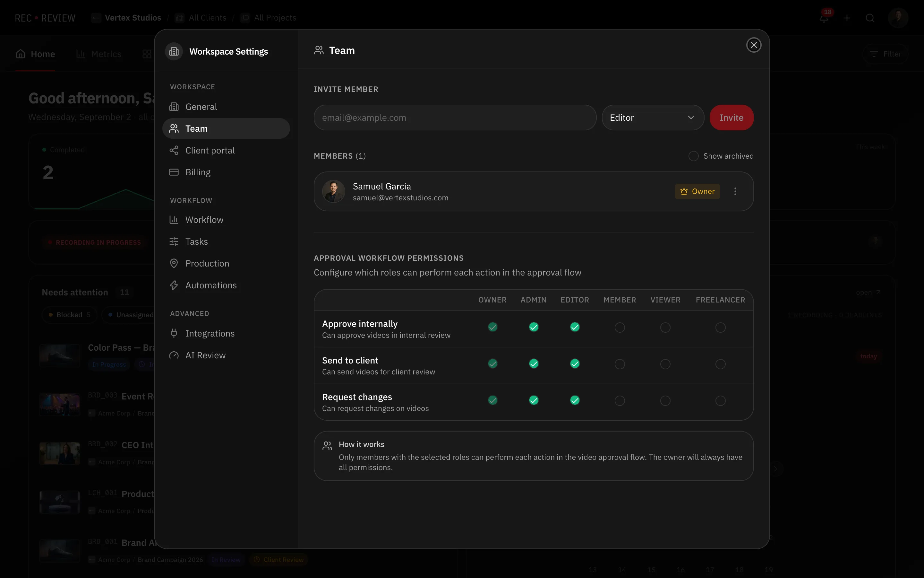This screenshot has height=578, width=924.
Task: Click the General building icon in sidebar
Action: 174,107
